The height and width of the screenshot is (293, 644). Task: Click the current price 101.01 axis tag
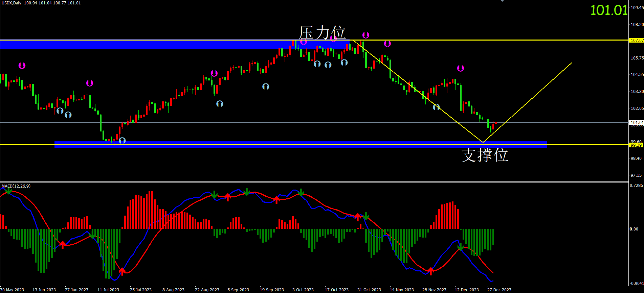pos(636,122)
